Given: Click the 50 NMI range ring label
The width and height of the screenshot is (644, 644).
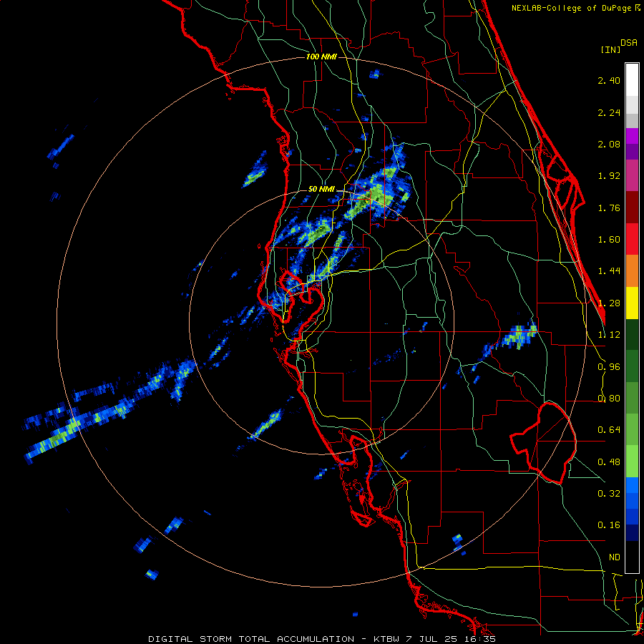Looking at the screenshot, I should pyautogui.click(x=321, y=190).
